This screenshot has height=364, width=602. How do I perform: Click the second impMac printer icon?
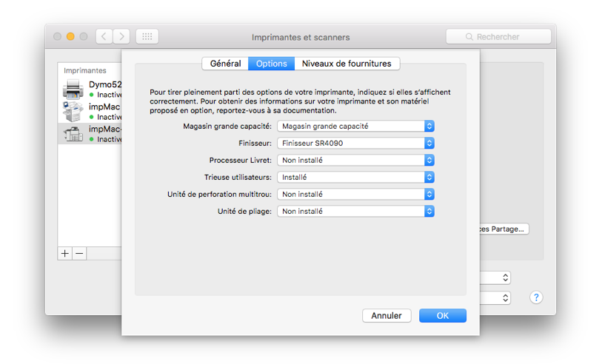(x=73, y=112)
